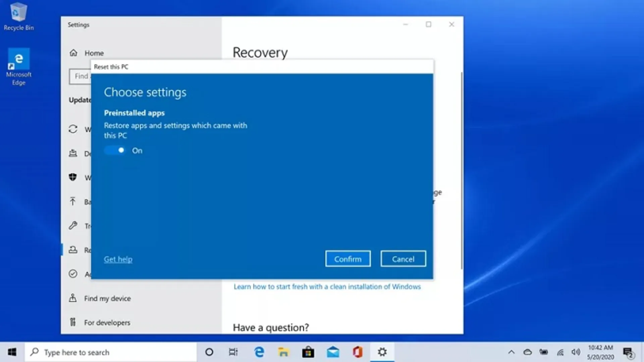
Task: Open File Explorer from the taskbar
Action: point(283,352)
